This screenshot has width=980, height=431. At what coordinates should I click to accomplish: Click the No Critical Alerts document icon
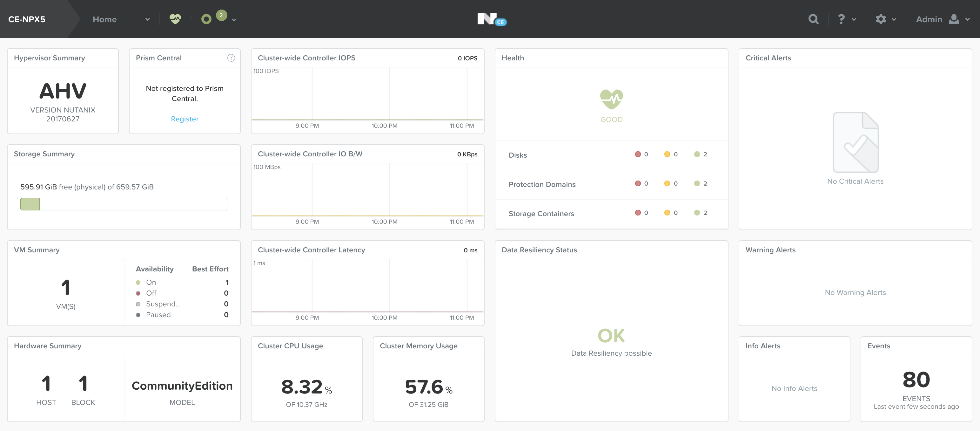(x=856, y=142)
